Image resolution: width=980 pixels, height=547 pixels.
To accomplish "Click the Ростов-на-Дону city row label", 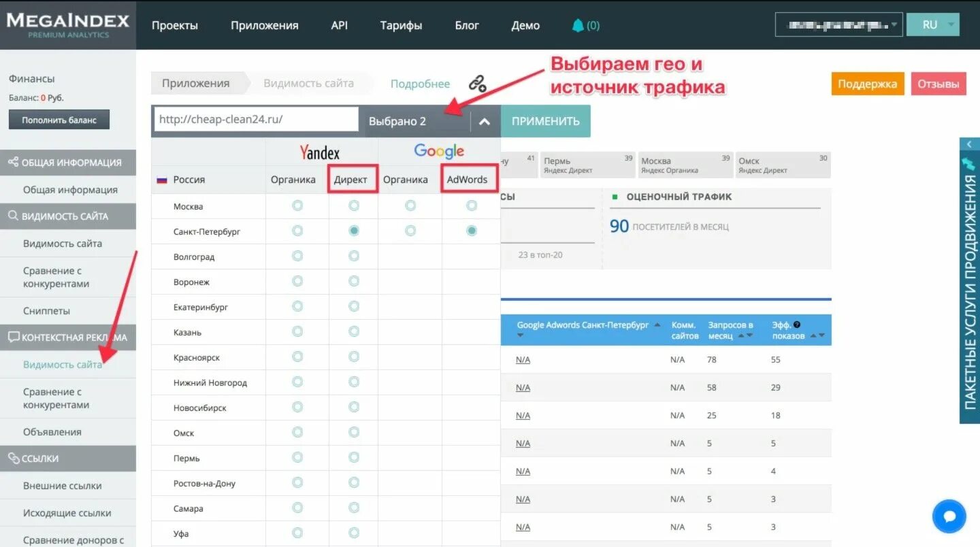I will point(204,484).
